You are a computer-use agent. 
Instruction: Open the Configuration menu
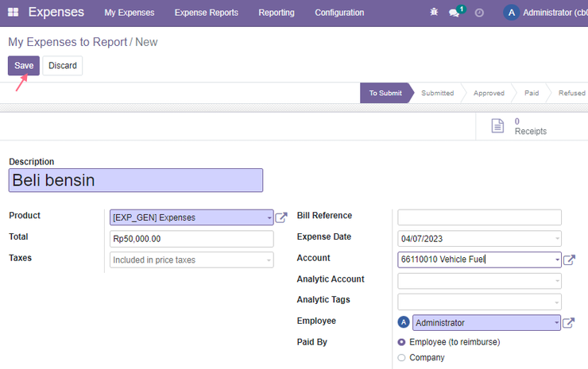(x=339, y=13)
